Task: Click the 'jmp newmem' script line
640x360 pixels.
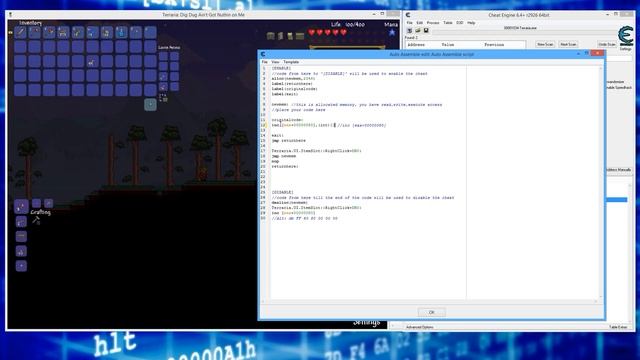Action: point(284,156)
